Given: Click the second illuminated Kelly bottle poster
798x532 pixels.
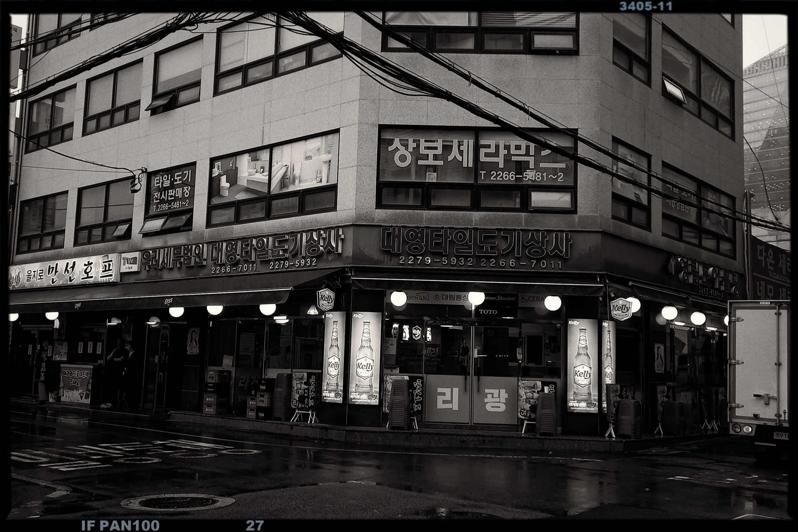Looking at the screenshot, I should pyautogui.click(x=365, y=358).
